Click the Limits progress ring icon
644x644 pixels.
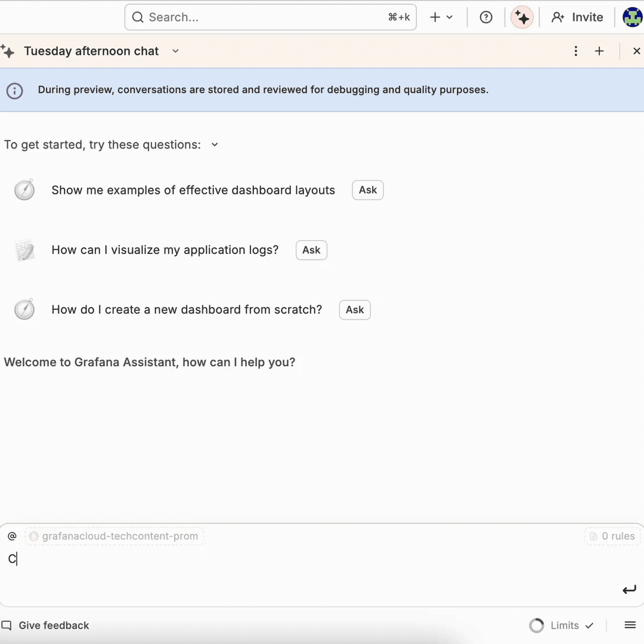[x=537, y=625]
